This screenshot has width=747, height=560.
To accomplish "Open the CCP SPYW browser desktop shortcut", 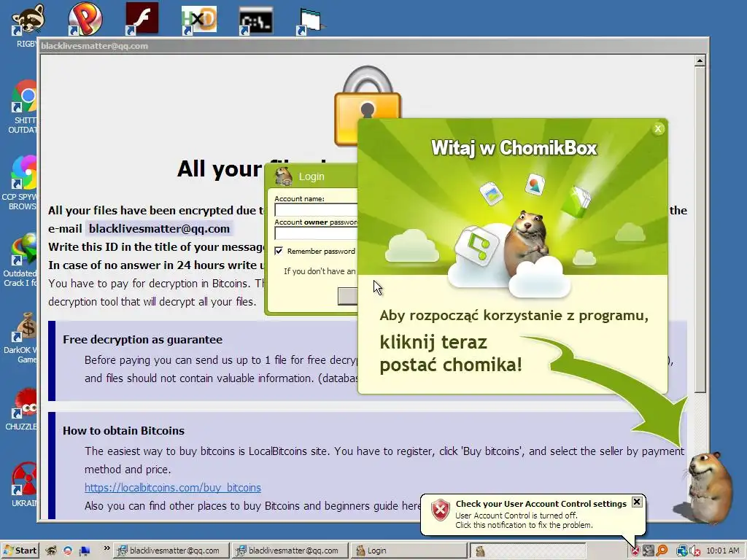I will 21,182.
